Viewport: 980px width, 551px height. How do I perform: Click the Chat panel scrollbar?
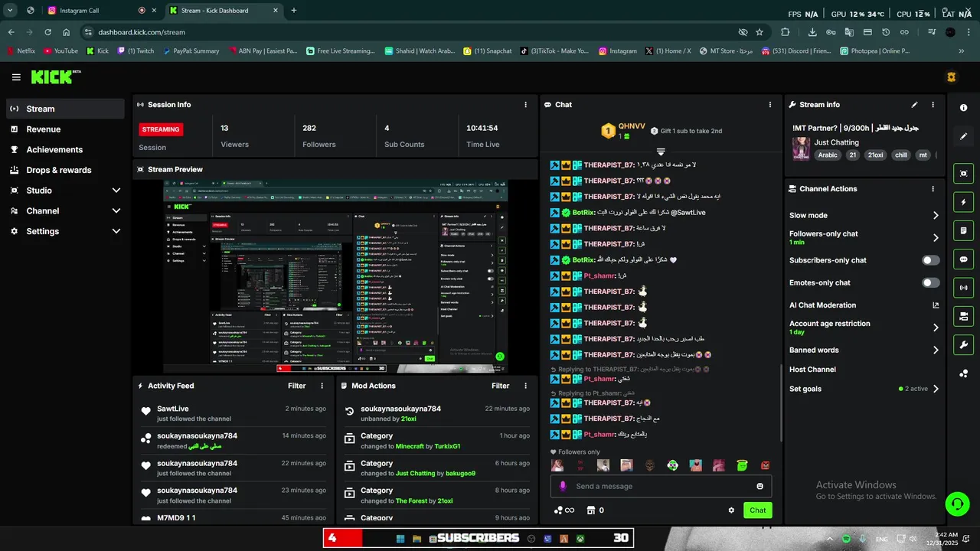(780, 403)
